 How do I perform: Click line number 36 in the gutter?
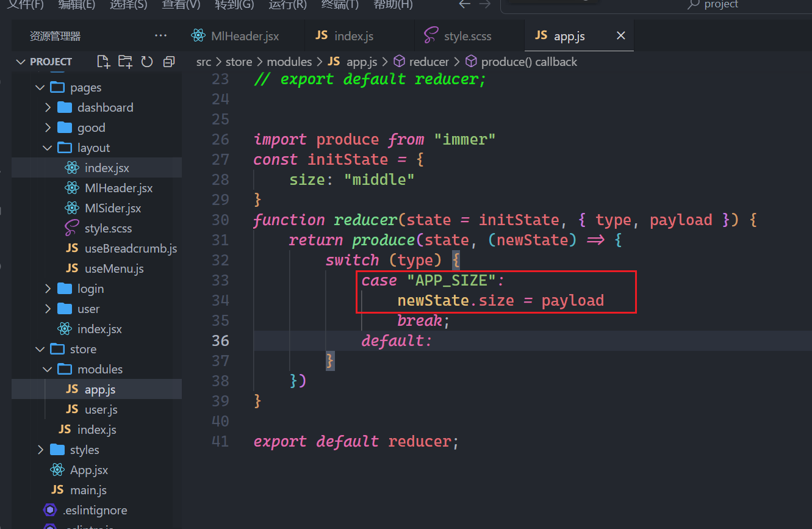pyautogui.click(x=220, y=340)
